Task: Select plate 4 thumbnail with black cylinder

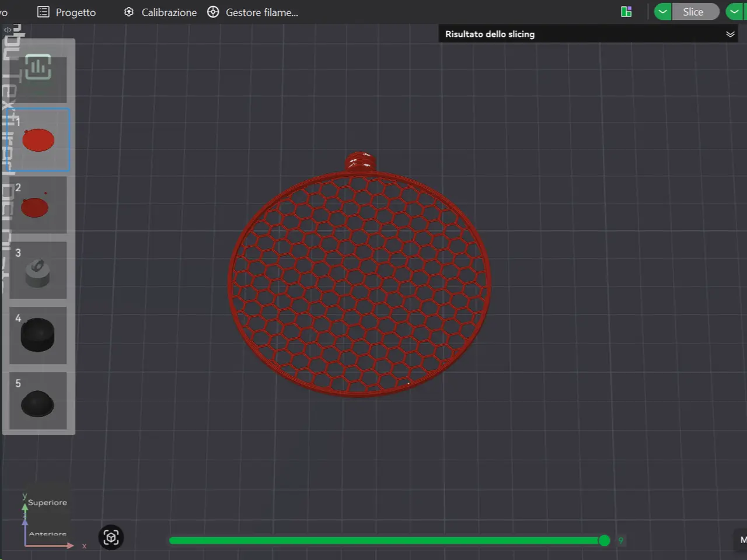Action: pos(38,335)
